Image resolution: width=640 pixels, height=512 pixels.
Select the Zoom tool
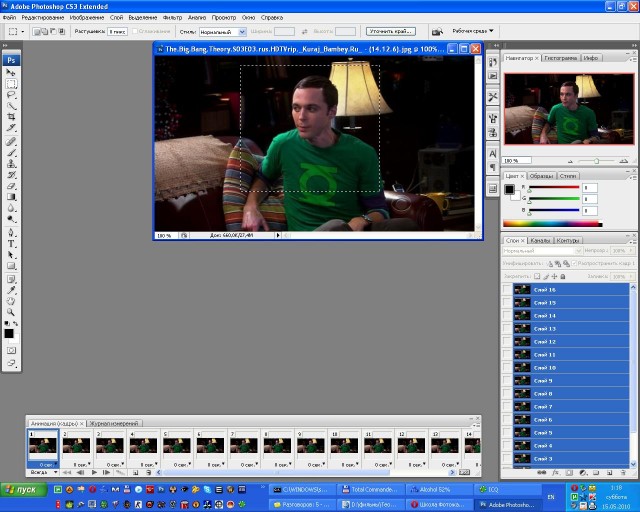point(11,312)
